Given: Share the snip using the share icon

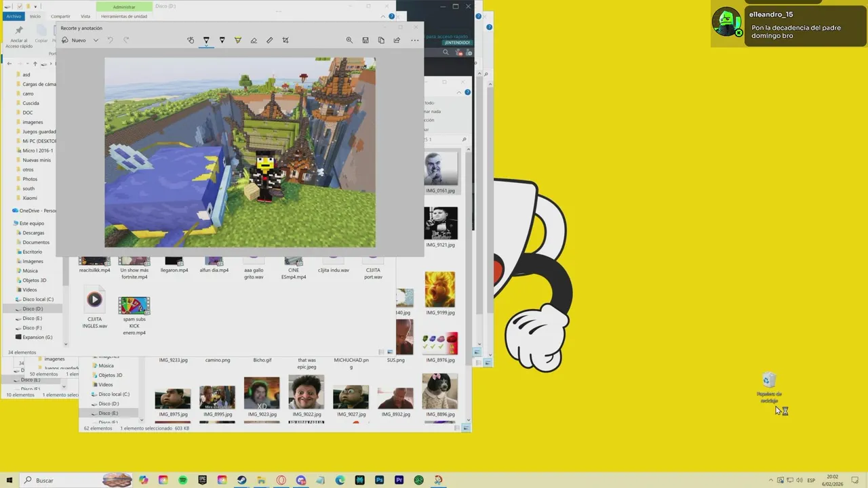Looking at the screenshot, I should coord(397,40).
